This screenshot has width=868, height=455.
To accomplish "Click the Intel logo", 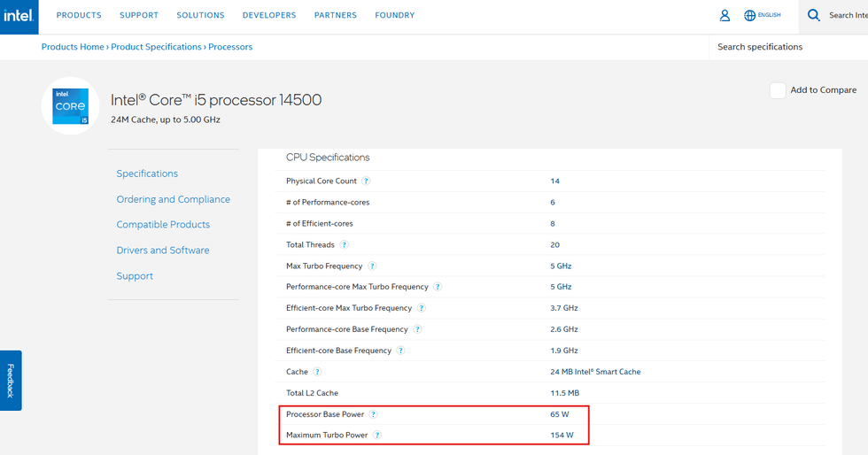I will click(19, 16).
